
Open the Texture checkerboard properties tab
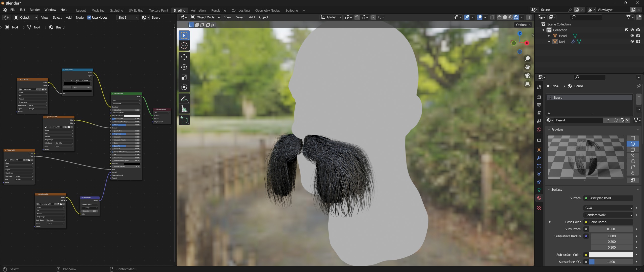(x=539, y=208)
